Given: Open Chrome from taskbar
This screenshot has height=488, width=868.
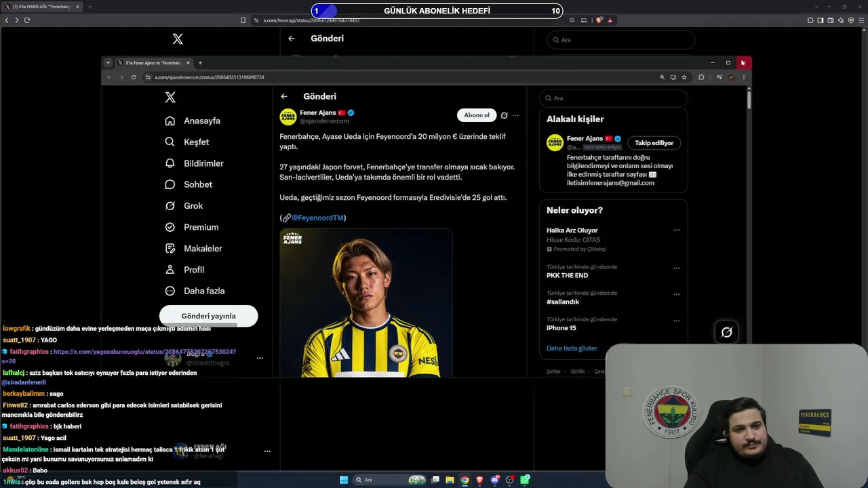Looking at the screenshot, I should coord(465,480).
